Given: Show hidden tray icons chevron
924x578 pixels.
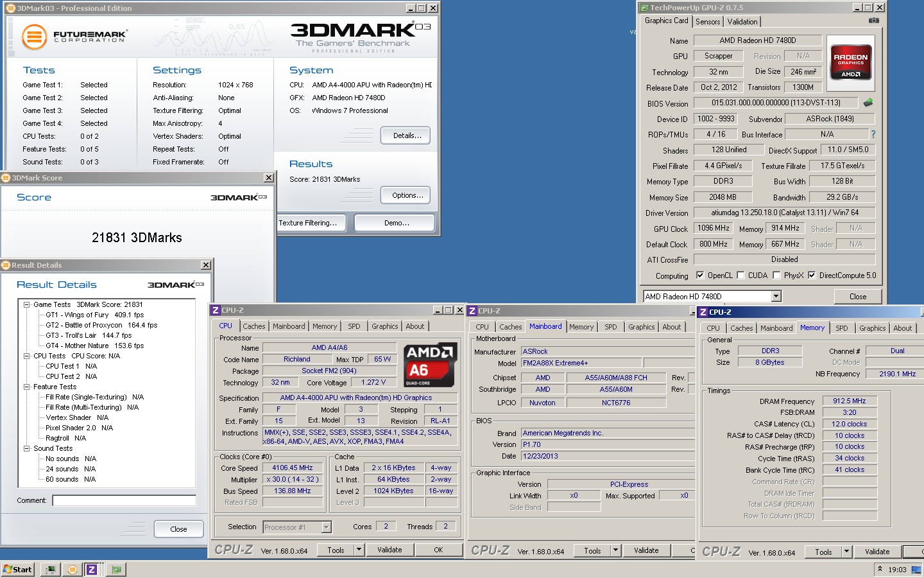Looking at the screenshot, I should 880,569.
